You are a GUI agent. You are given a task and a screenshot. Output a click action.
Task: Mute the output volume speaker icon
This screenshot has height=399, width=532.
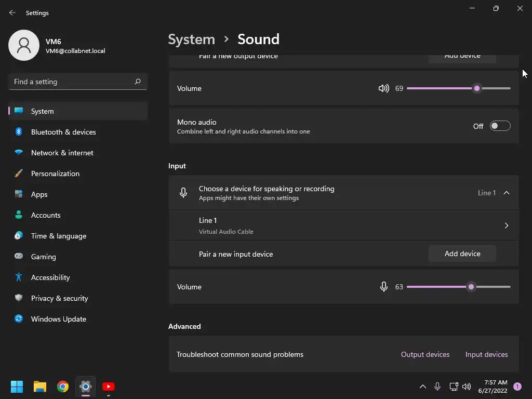(x=383, y=88)
